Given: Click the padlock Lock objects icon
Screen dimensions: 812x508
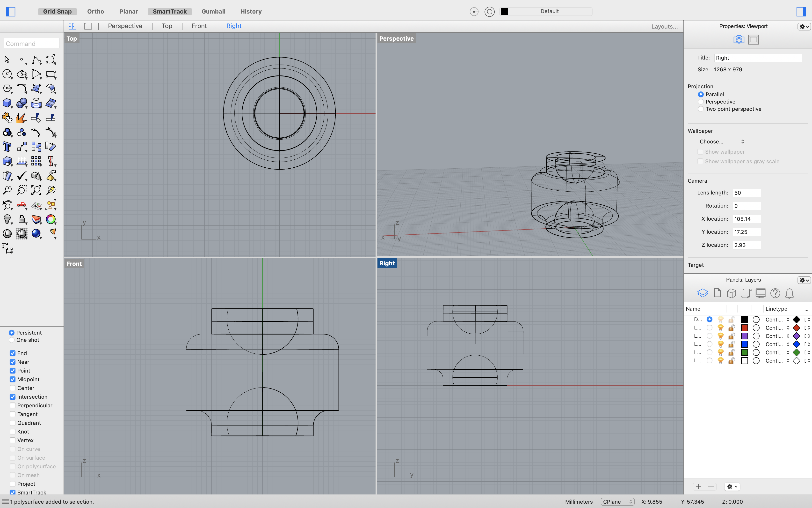Looking at the screenshot, I should [22, 219].
